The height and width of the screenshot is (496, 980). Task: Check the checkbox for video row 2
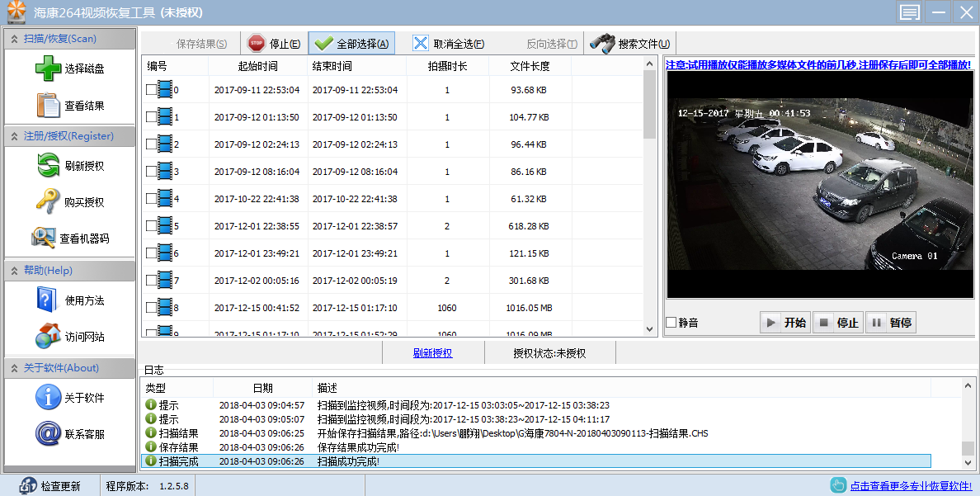point(151,144)
